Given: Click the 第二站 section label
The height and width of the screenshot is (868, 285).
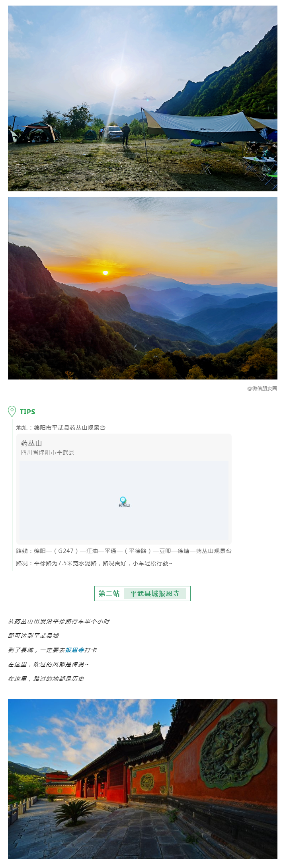Looking at the screenshot, I should tap(109, 594).
